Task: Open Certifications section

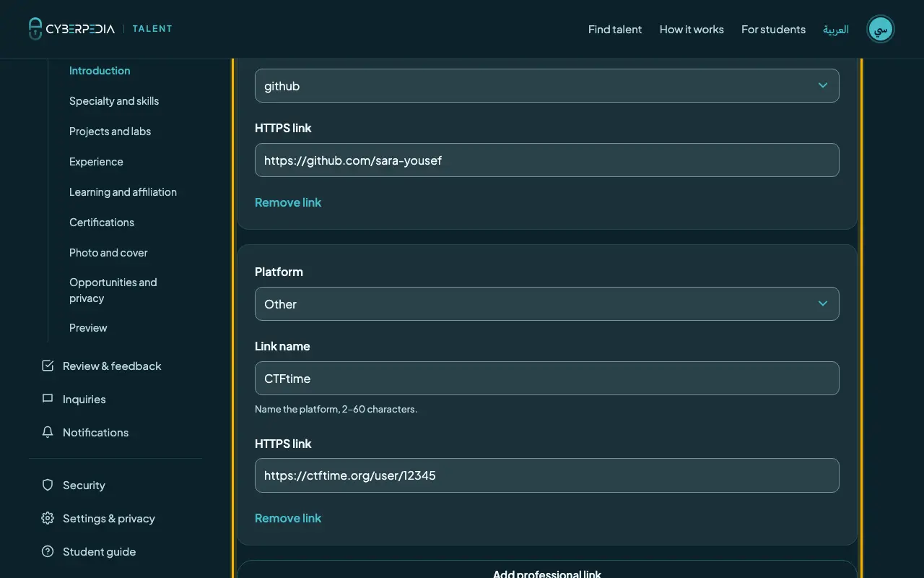Action: [102, 223]
